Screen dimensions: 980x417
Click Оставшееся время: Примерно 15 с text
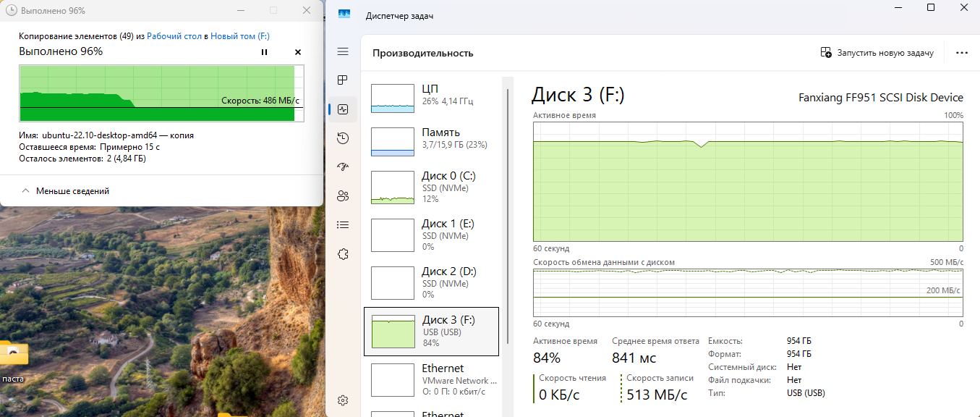click(x=90, y=147)
